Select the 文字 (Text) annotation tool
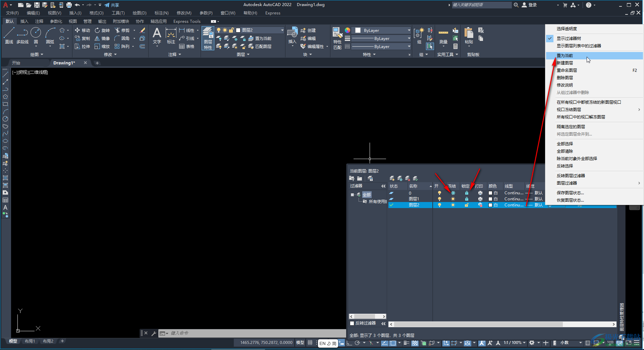The width and height of the screenshot is (644, 350). 157,36
